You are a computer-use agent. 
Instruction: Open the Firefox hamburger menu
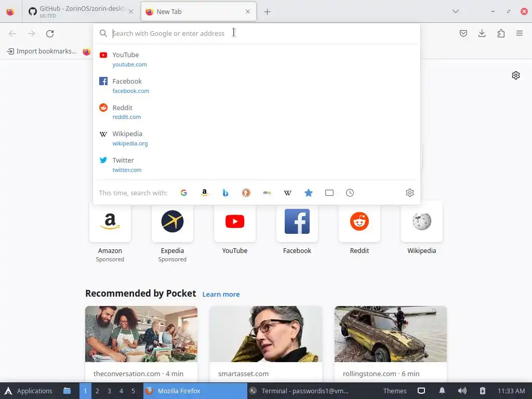pyautogui.click(x=520, y=33)
